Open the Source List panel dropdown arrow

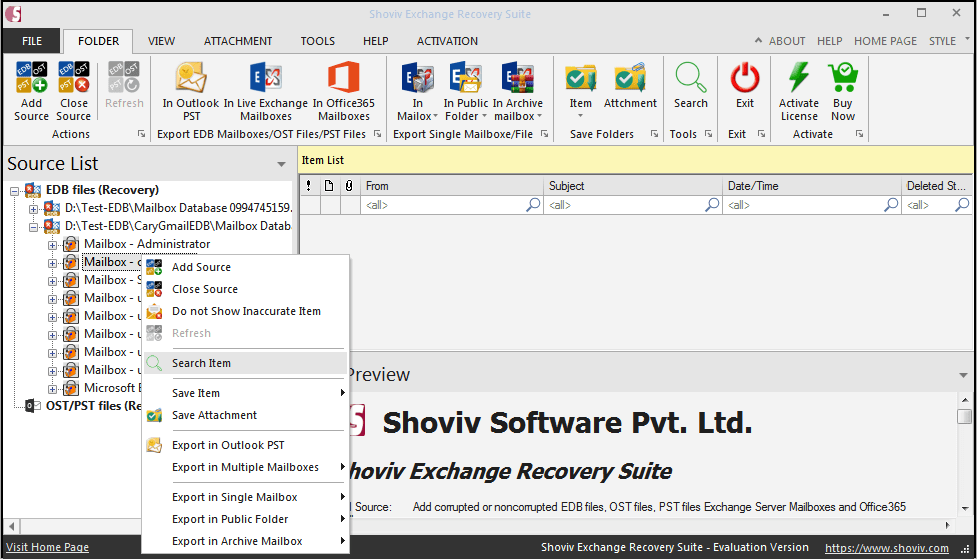[282, 165]
